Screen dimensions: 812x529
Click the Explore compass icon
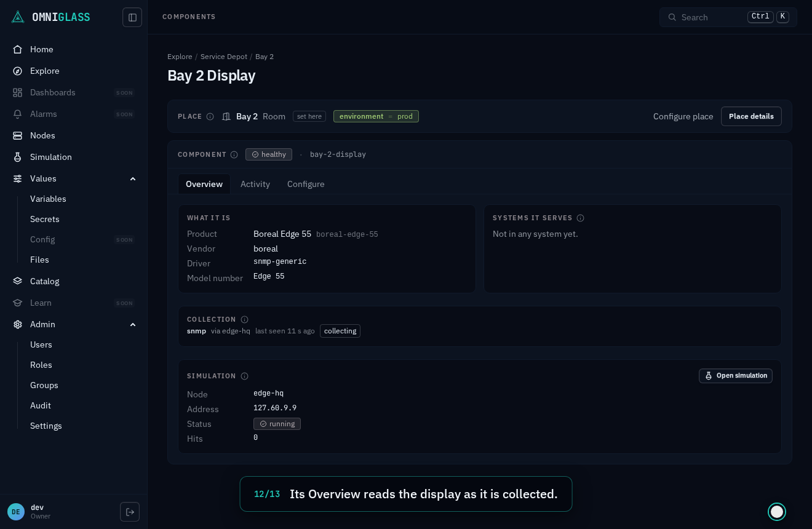(x=18, y=71)
